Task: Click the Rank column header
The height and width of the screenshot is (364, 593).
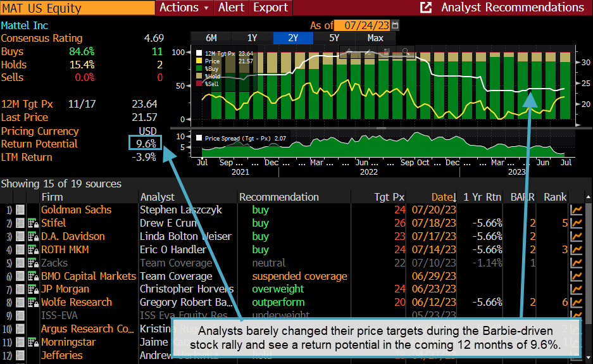Action: pyautogui.click(x=555, y=197)
